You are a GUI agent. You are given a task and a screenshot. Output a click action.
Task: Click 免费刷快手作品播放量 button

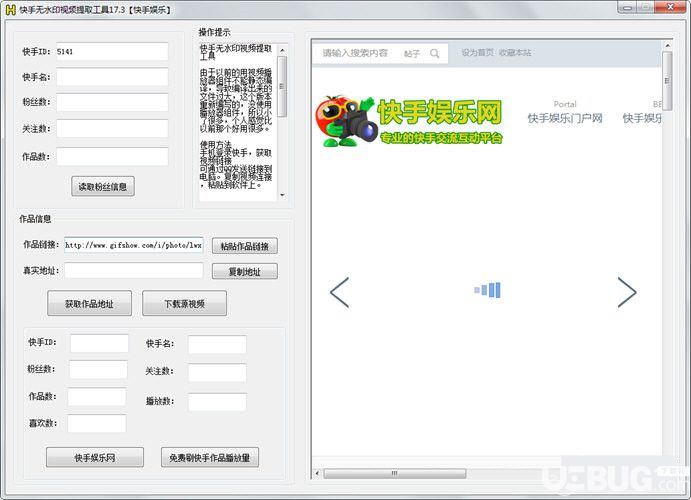pyautogui.click(x=210, y=457)
